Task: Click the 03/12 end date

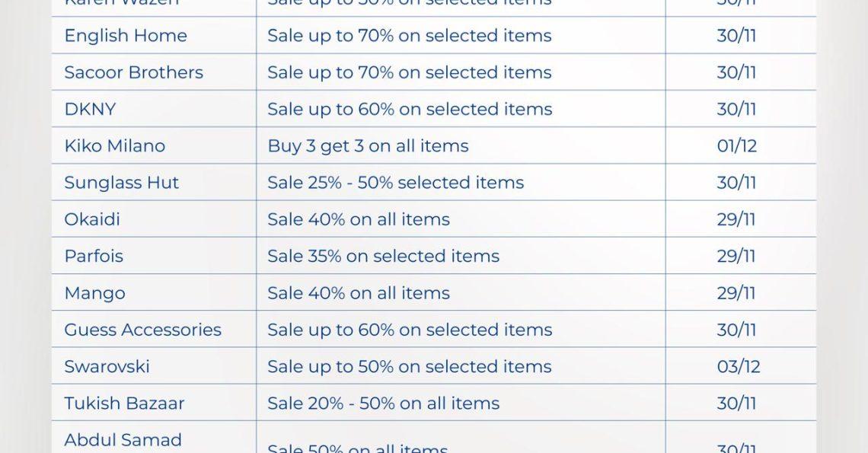Action: pyautogui.click(x=738, y=366)
